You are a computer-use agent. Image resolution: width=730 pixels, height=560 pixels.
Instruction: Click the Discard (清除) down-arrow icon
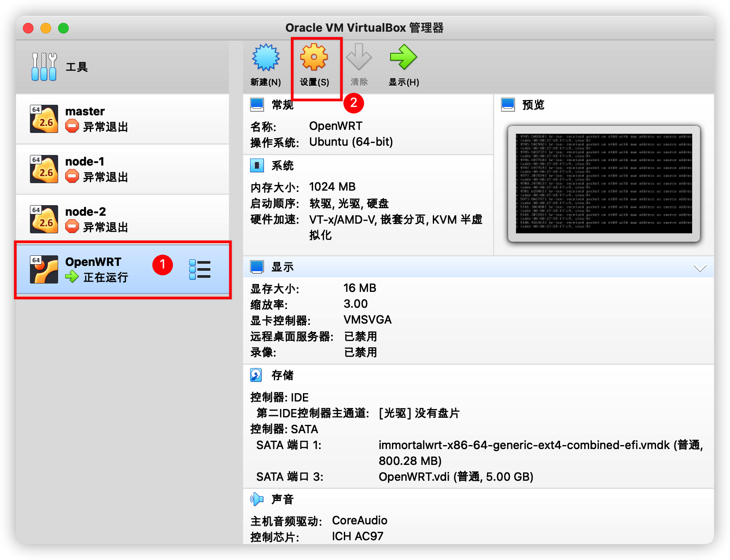pos(359,58)
